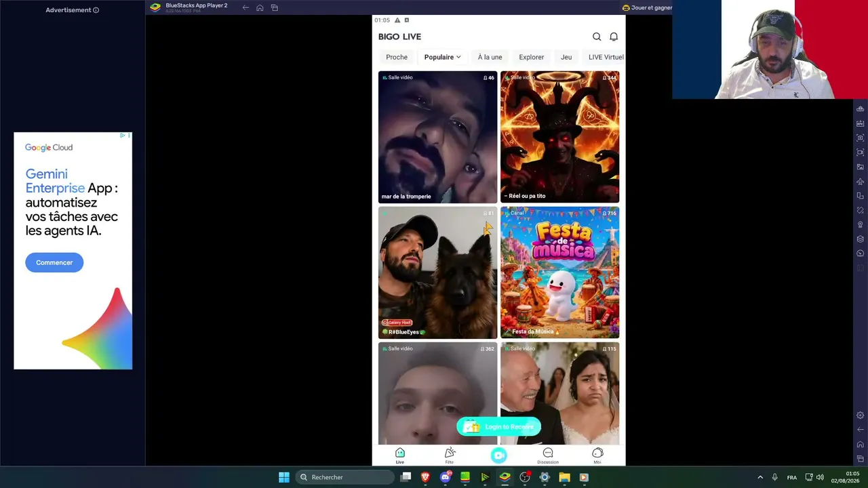Open the mar de la tromperie stream
Viewport: 868px width, 488px height.
437,137
